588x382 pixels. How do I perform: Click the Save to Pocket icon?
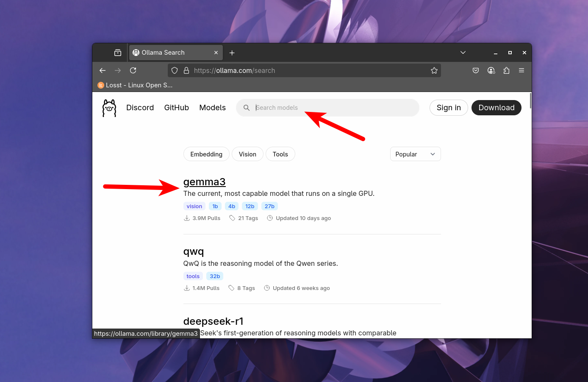(x=476, y=70)
